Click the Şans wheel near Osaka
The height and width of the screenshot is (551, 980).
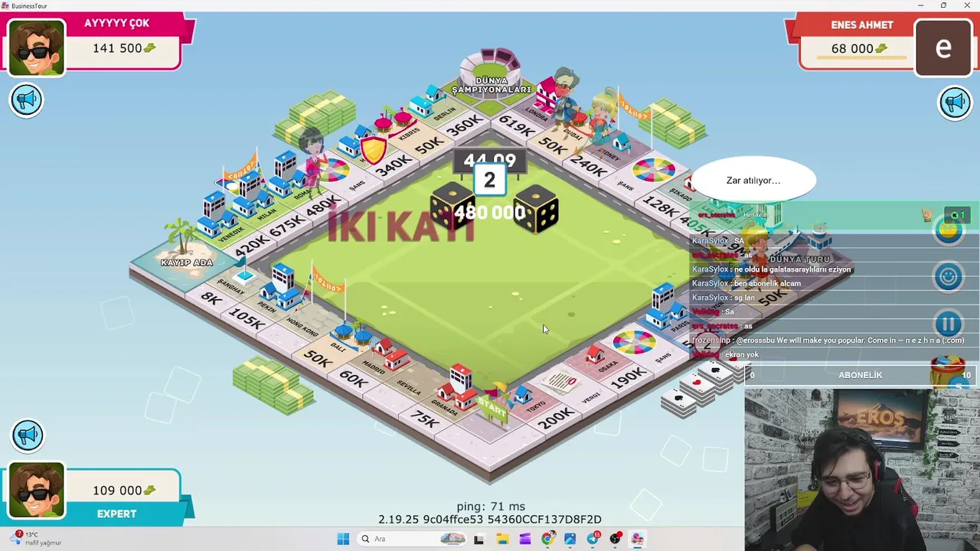point(634,341)
